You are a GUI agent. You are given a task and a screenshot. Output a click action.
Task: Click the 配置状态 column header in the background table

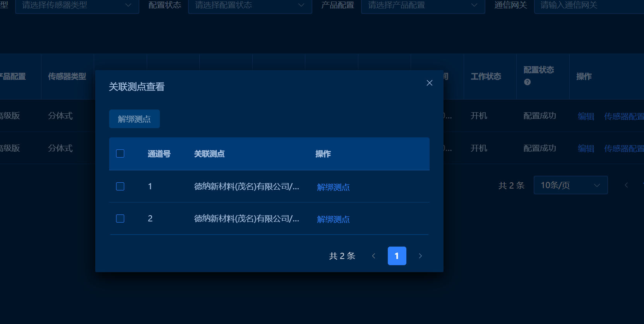click(539, 70)
